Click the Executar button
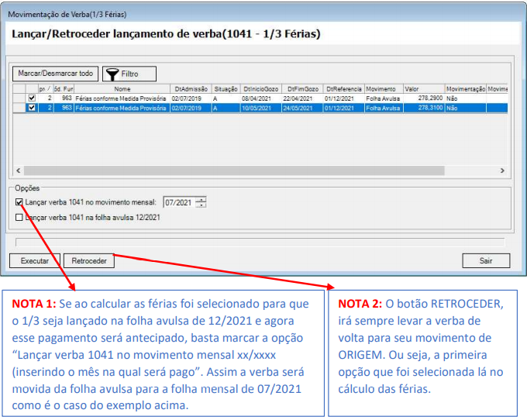This screenshot has height=420, width=527. tap(35, 260)
